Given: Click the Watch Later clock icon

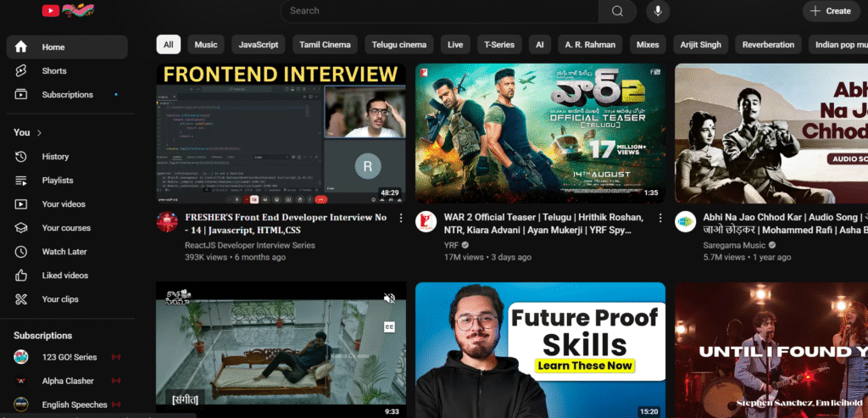Looking at the screenshot, I should click(x=20, y=252).
